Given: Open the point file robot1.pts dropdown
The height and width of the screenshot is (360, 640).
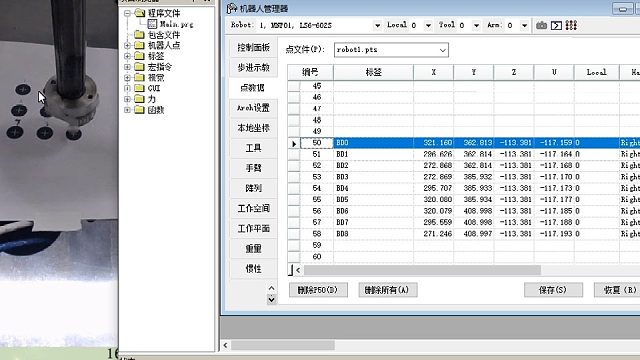Looking at the screenshot, I should [443, 50].
